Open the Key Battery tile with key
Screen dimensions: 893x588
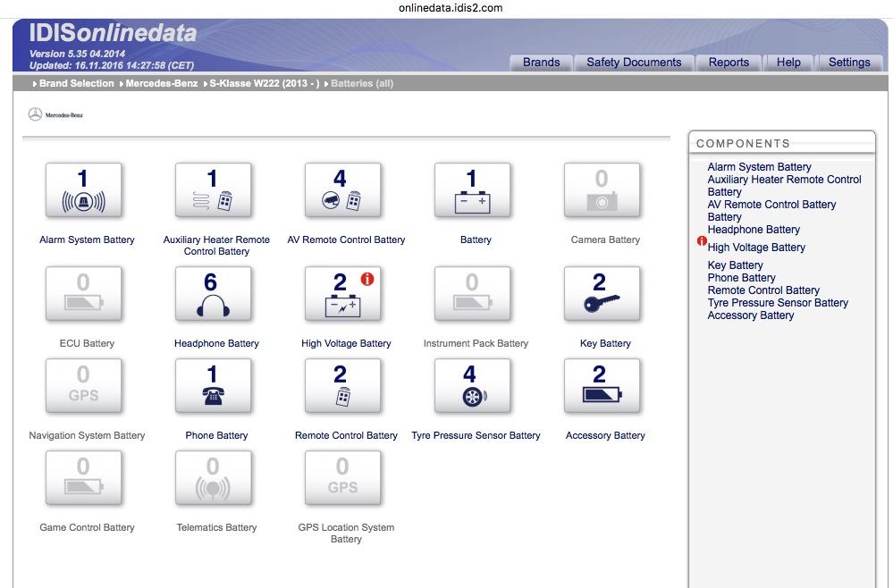[602, 294]
